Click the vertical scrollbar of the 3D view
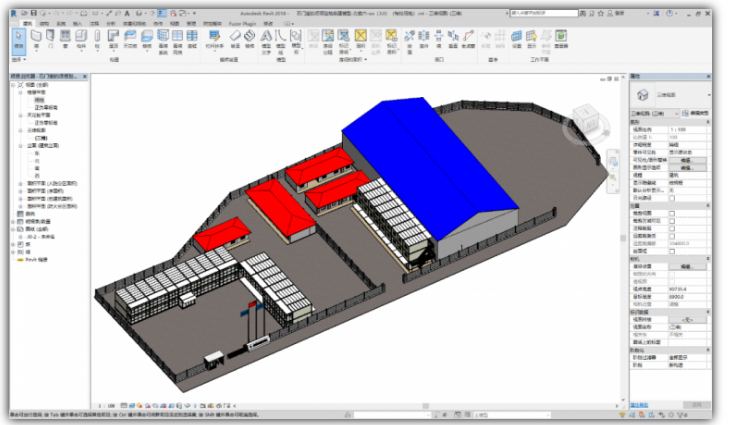This screenshot has width=732, height=425. point(623,238)
